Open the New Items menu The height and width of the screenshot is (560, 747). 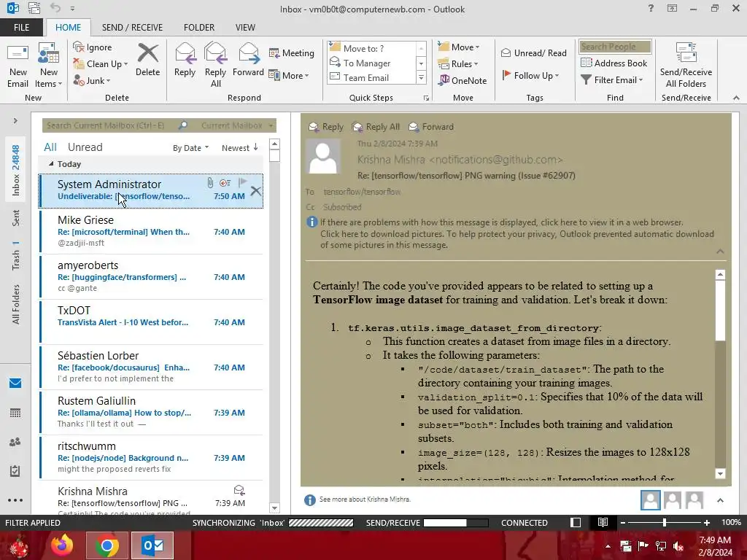click(x=49, y=66)
